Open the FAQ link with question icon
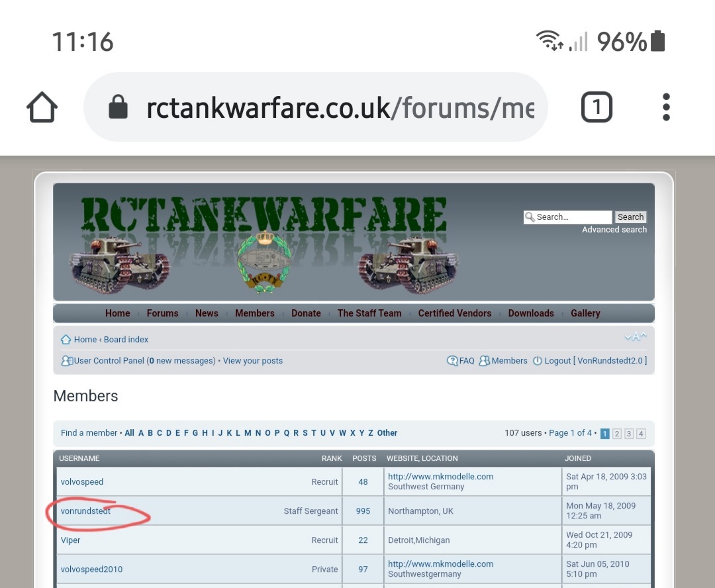715x588 pixels. tap(461, 361)
